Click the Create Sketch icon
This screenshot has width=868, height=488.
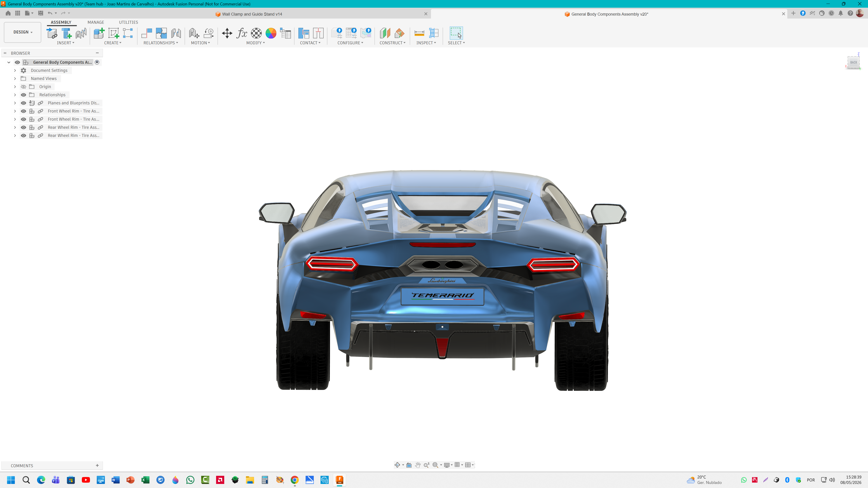click(113, 33)
